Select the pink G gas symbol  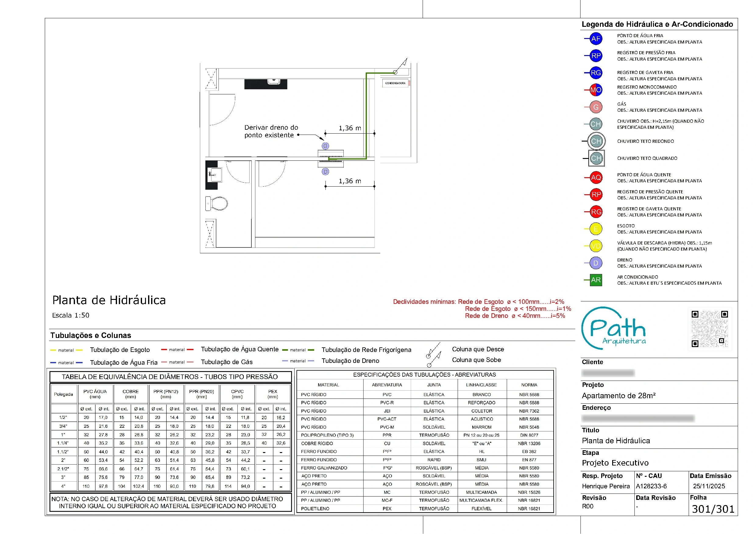point(595,107)
